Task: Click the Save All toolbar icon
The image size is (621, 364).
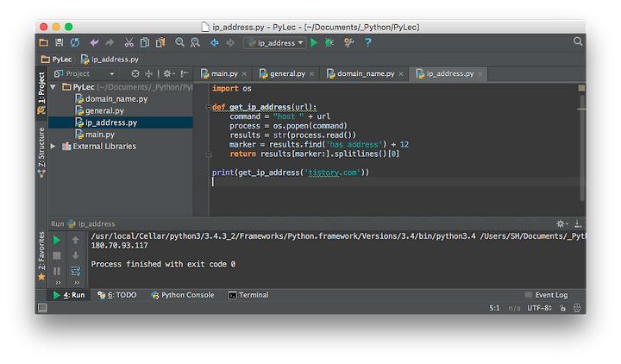Action: pyautogui.click(x=59, y=42)
